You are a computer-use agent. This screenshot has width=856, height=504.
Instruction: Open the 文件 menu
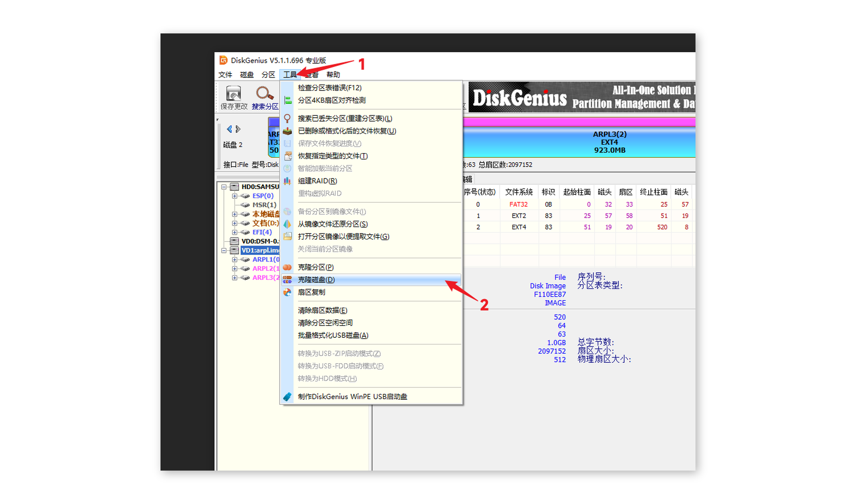[x=225, y=74]
